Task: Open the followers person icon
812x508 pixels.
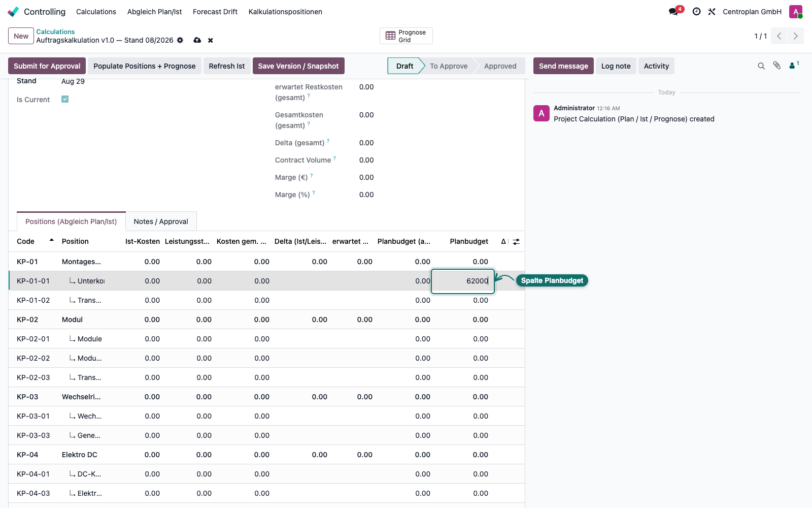Action: pyautogui.click(x=794, y=66)
